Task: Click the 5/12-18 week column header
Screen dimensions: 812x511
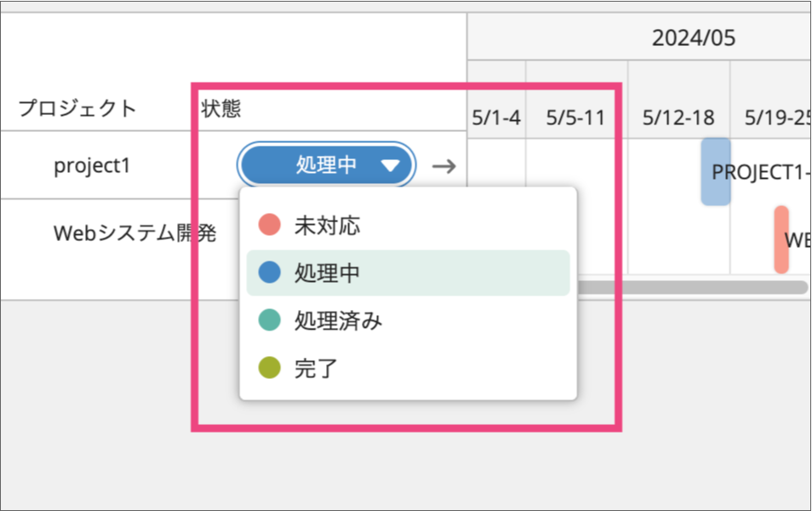Action: 678,118
